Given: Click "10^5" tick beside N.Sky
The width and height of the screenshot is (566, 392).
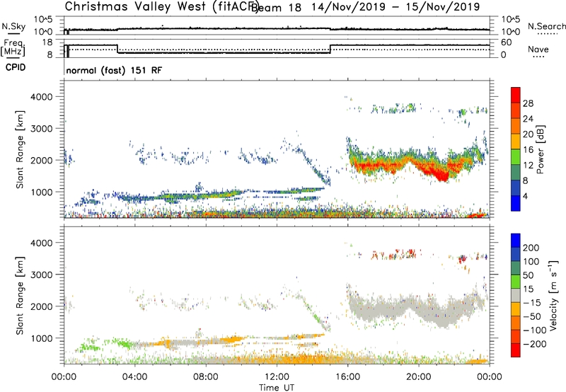Looking at the screenshot, I should point(43,20).
